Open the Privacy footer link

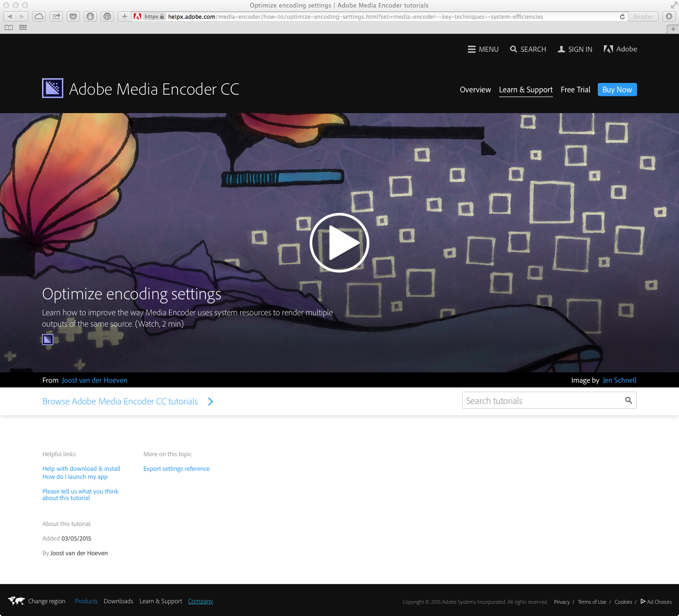[562, 602]
